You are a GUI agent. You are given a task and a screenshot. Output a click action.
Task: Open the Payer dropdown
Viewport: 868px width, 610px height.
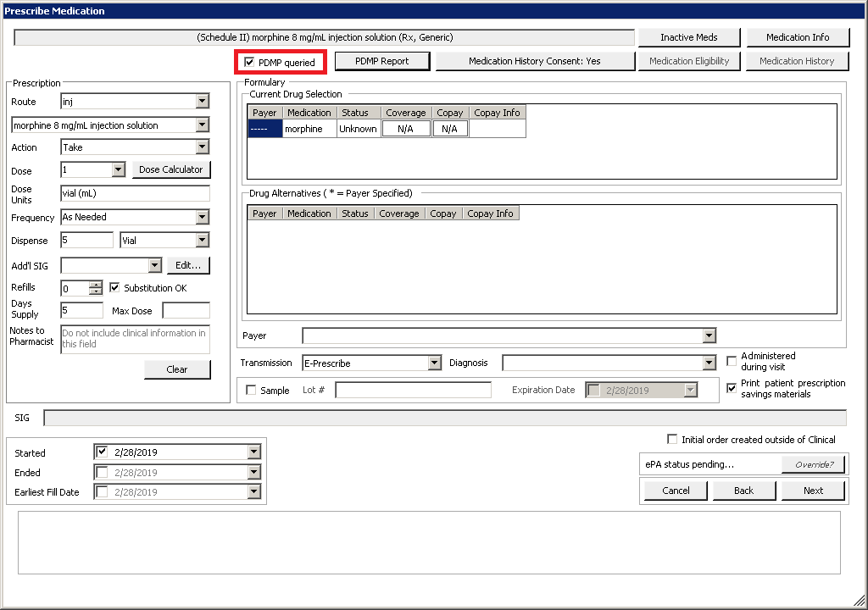709,335
